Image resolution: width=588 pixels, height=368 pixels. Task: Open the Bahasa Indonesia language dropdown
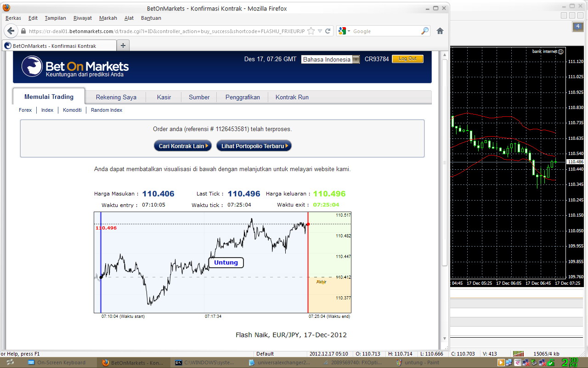coord(331,59)
